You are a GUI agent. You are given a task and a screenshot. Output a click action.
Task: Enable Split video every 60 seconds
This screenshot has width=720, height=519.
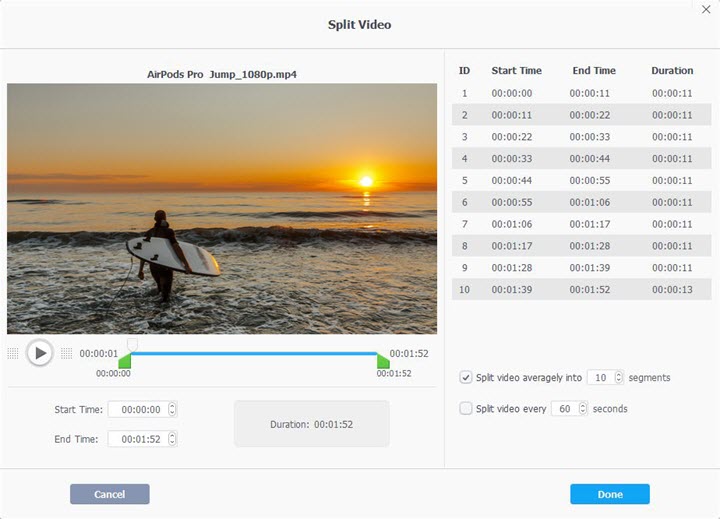[466, 409]
